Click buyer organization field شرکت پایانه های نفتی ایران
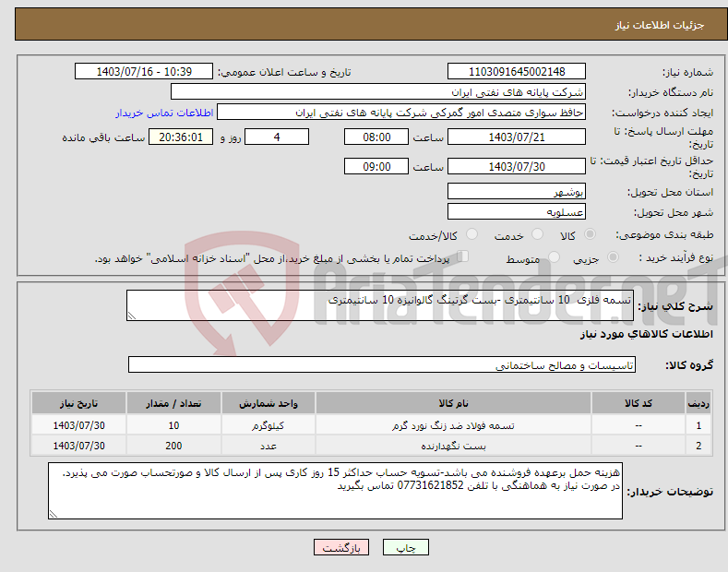 [x=378, y=92]
